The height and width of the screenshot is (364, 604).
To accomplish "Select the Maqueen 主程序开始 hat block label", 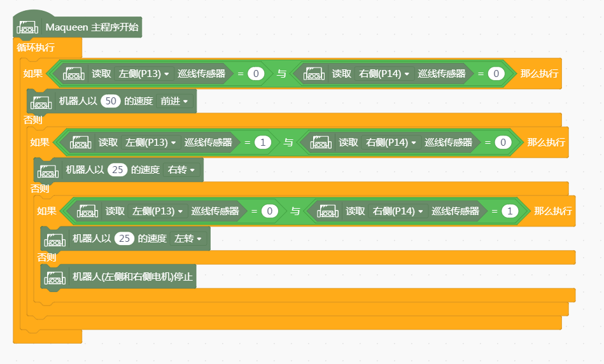I will pos(92,27).
